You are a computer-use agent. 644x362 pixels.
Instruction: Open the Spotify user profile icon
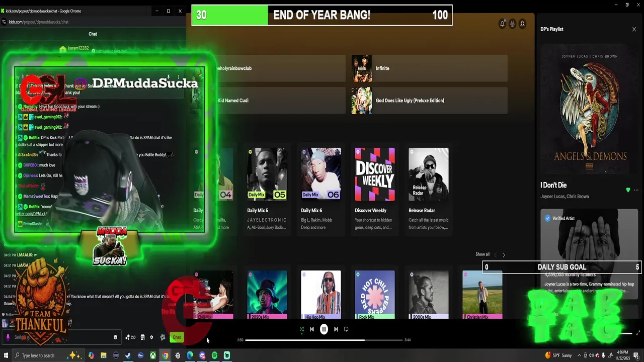point(522,24)
